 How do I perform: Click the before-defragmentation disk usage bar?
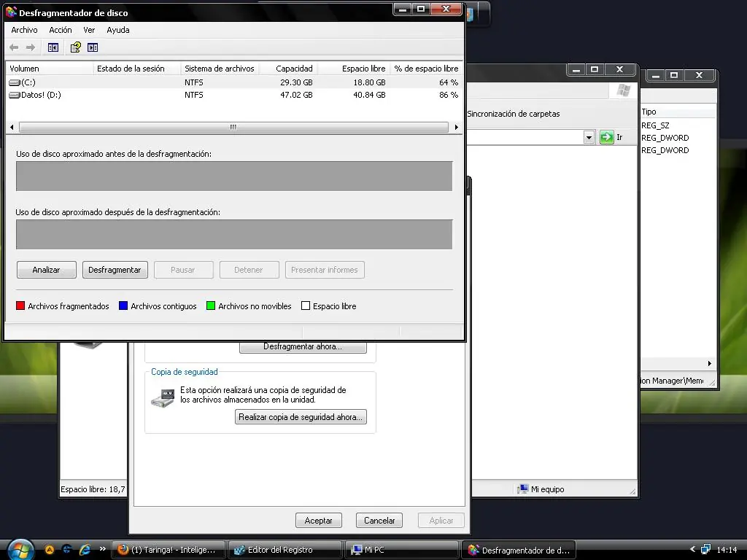[234, 176]
